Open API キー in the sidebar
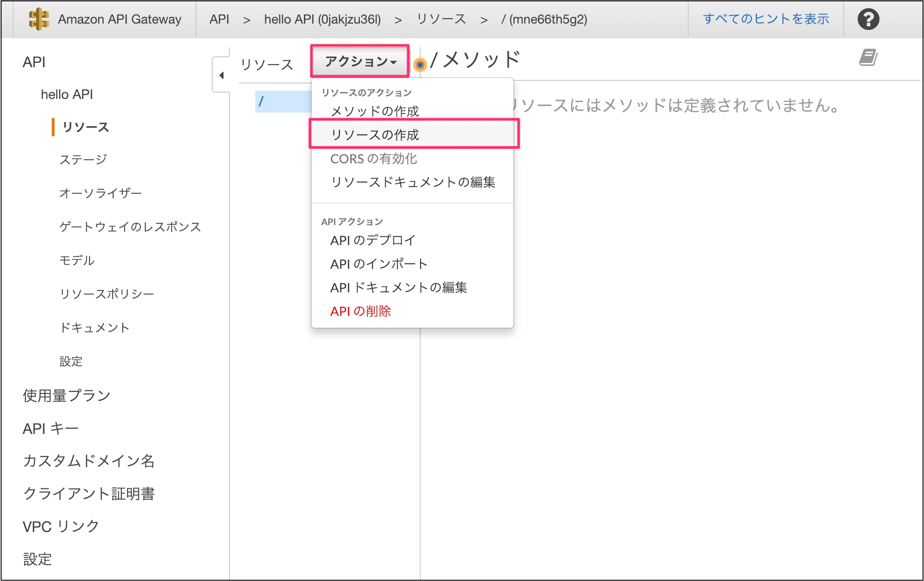This screenshot has height=581, width=924. (x=50, y=428)
